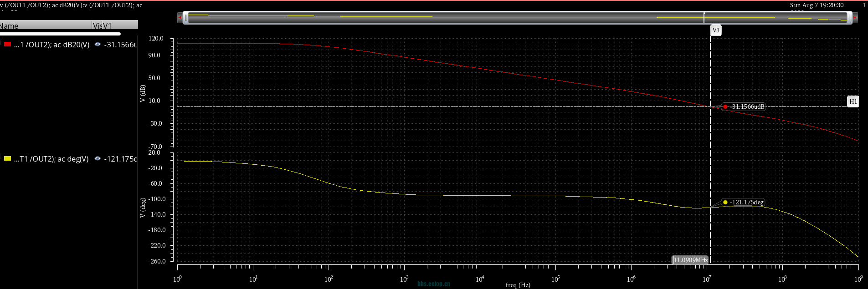Click the Vis column header
The height and width of the screenshot is (289, 868).
[x=97, y=26]
